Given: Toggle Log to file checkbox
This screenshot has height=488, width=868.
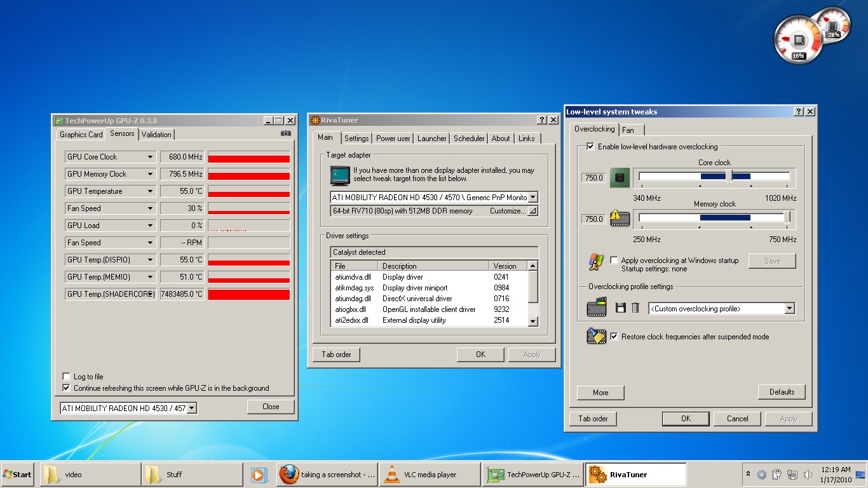Looking at the screenshot, I should pos(66,377).
